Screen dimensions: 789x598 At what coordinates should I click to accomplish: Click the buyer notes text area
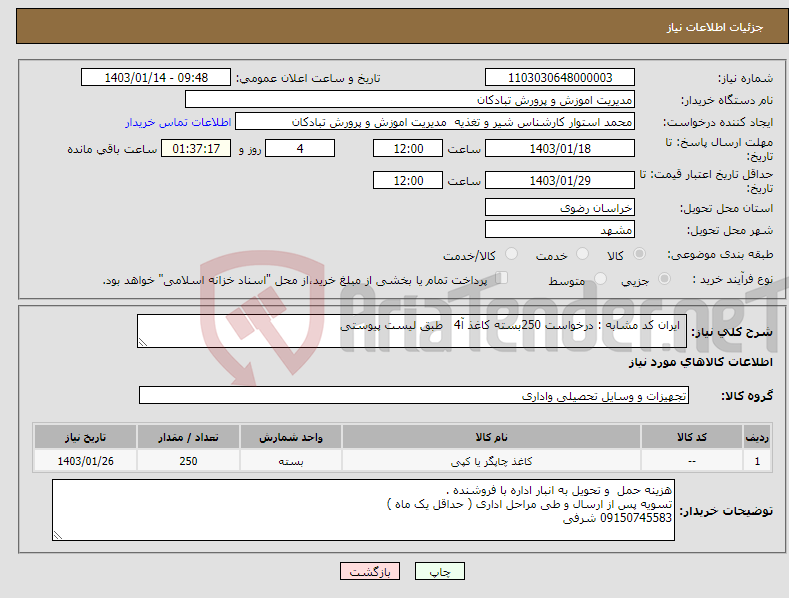coord(363,510)
